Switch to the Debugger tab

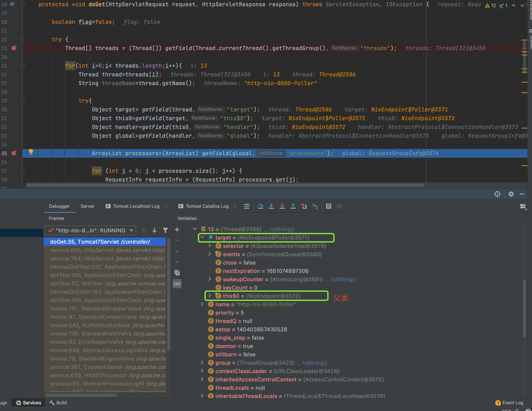(59, 206)
